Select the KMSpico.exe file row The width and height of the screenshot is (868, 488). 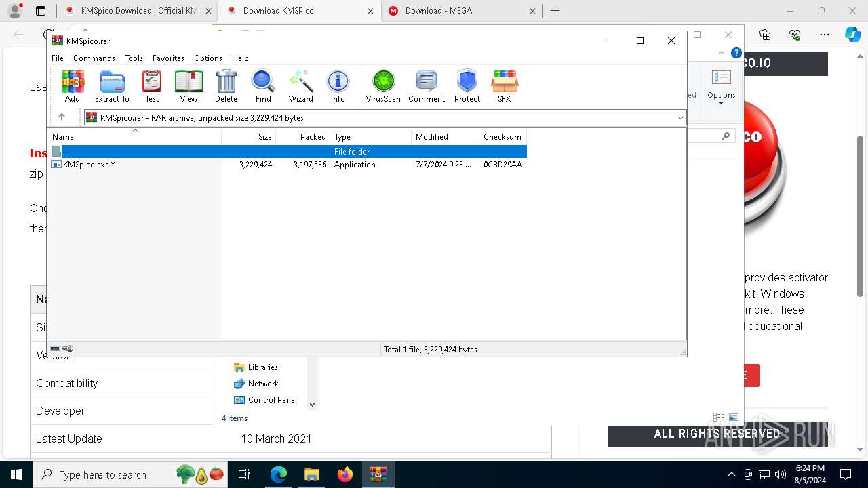288,165
